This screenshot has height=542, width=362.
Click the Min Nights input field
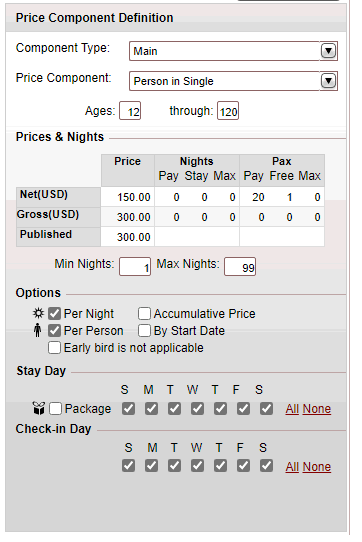(135, 267)
